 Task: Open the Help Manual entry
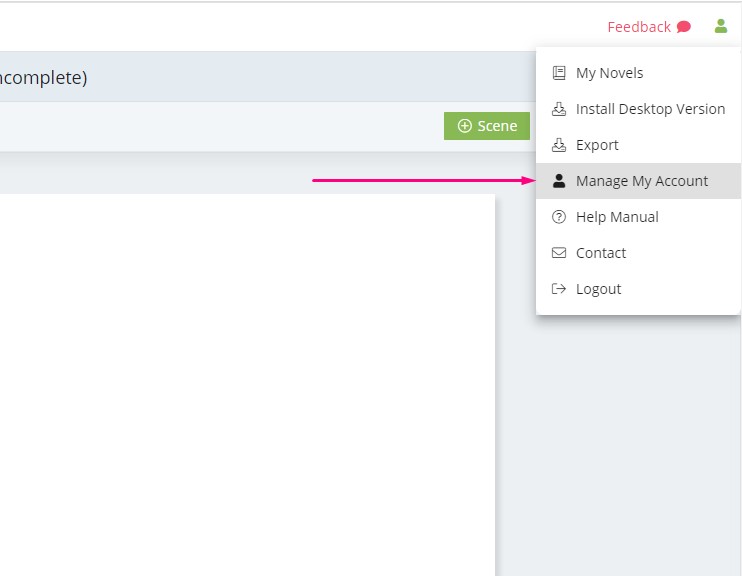638,217
